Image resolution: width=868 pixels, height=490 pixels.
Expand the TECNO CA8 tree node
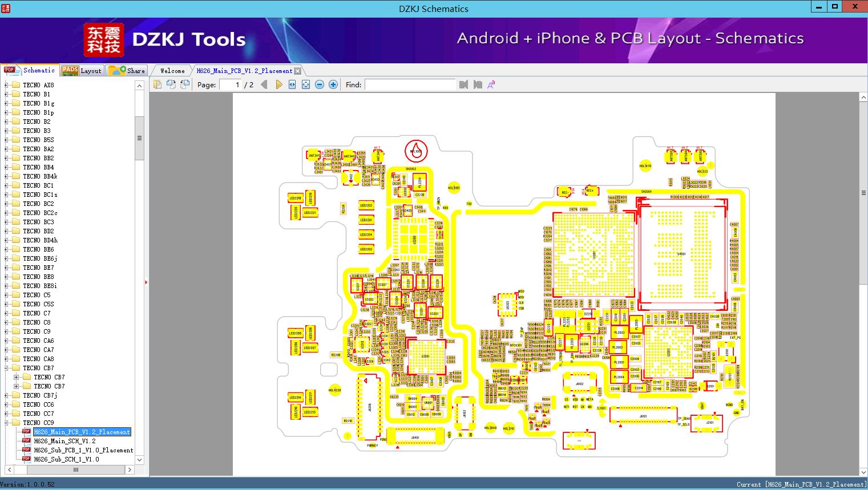tap(6, 359)
